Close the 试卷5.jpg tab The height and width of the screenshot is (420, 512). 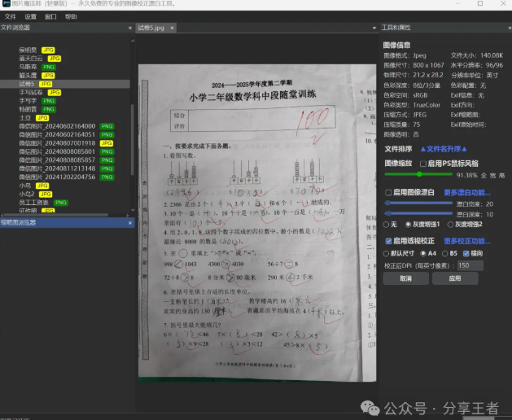[x=171, y=28]
